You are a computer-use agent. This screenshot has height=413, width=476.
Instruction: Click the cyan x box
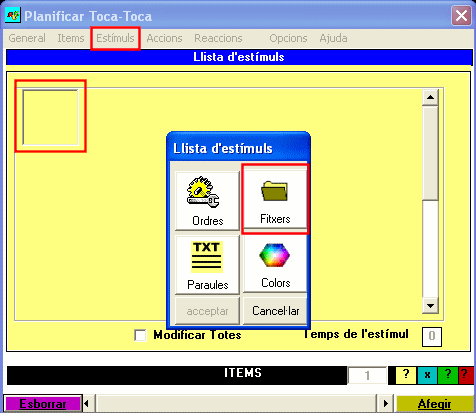tap(427, 375)
